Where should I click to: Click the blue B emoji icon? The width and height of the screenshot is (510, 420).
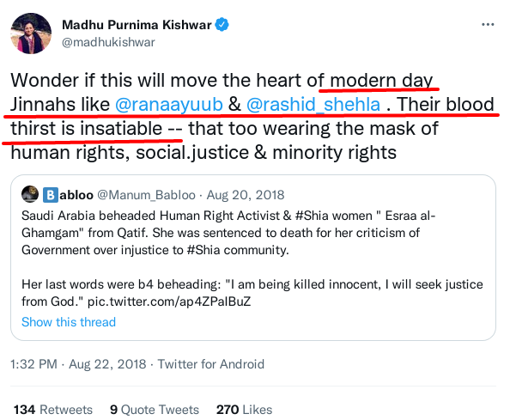click(51, 195)
